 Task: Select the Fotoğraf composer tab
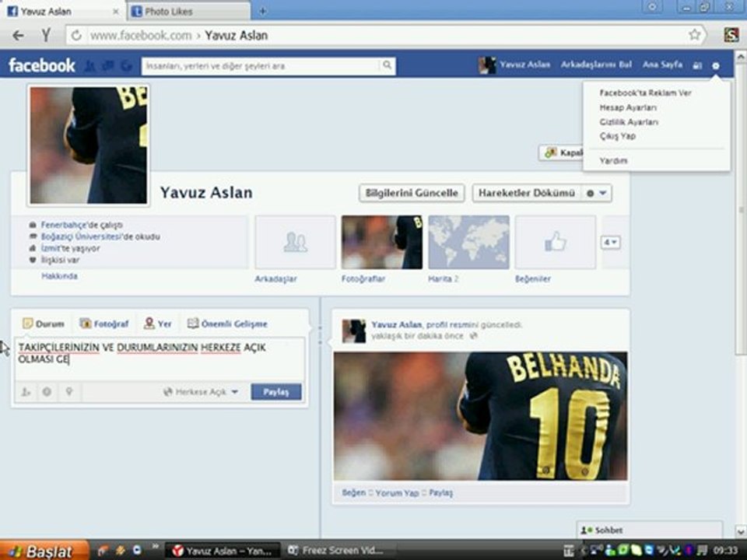coord(103,324)
